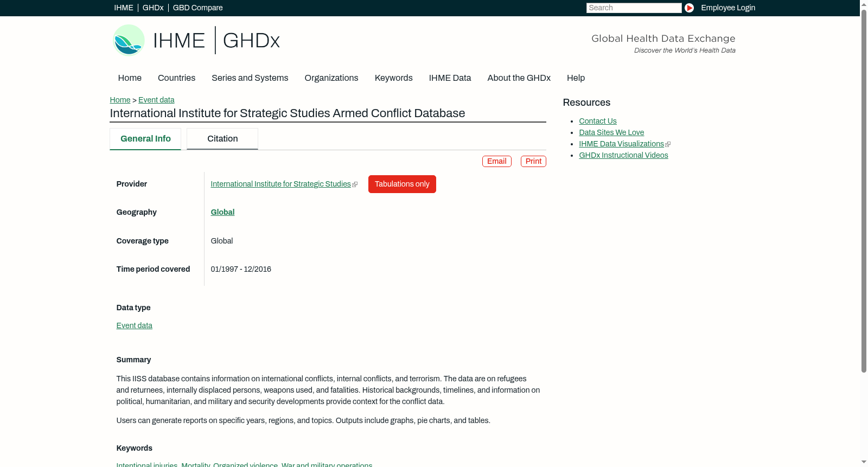Screen dimensions: 868x467
Task: Open GHDx link in top bar
Action: point(153,8)
